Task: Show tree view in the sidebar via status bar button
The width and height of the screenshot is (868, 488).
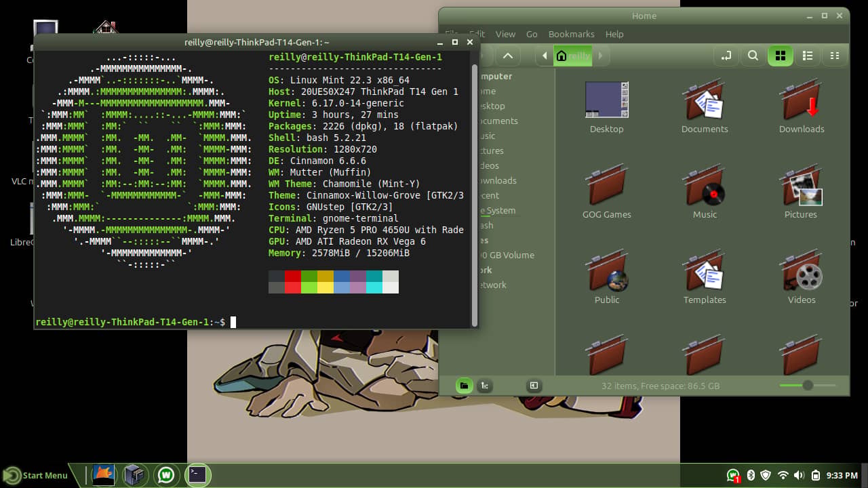Action: coord(485,386)
